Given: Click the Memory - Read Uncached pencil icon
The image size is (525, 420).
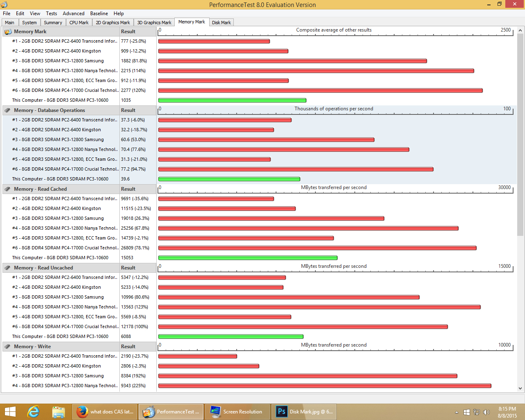Looking at the screenshot, I should point(8,268).
